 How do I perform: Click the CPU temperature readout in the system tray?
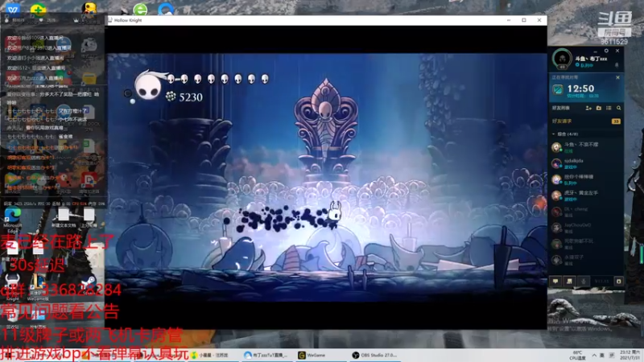click(x=577, y=355)
